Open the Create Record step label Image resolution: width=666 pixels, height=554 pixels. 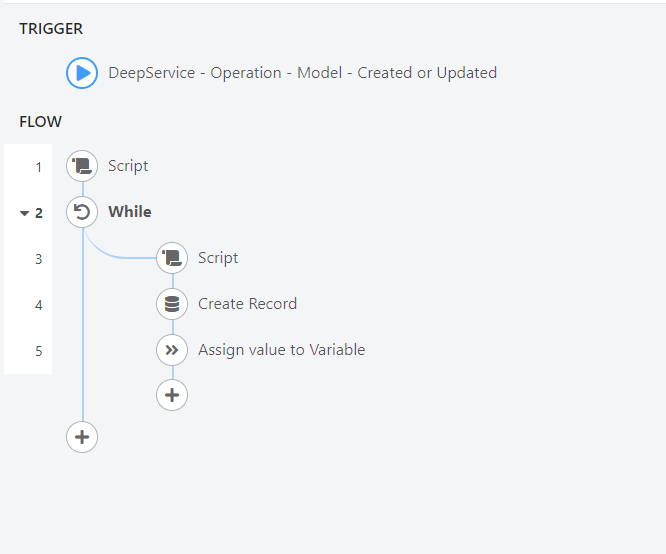(248, 304)
